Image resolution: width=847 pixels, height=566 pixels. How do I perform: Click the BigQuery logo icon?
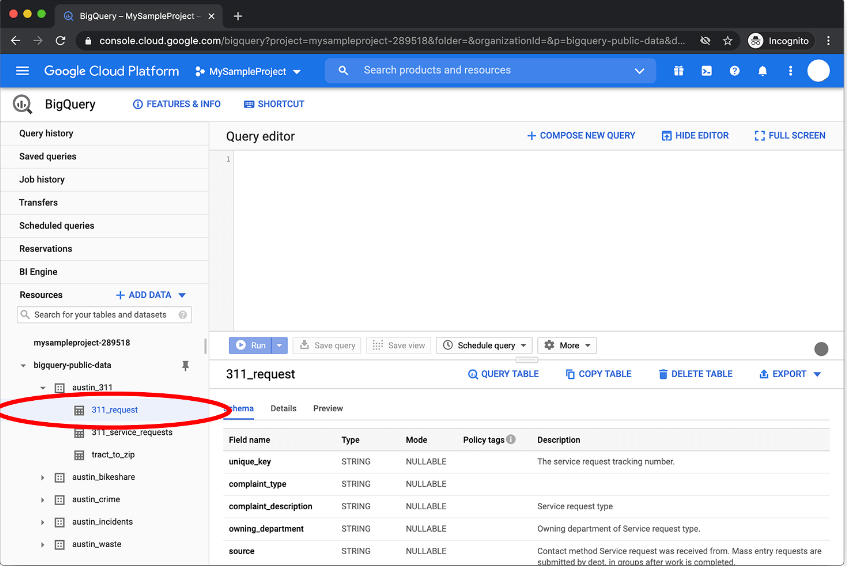(23, 104)
